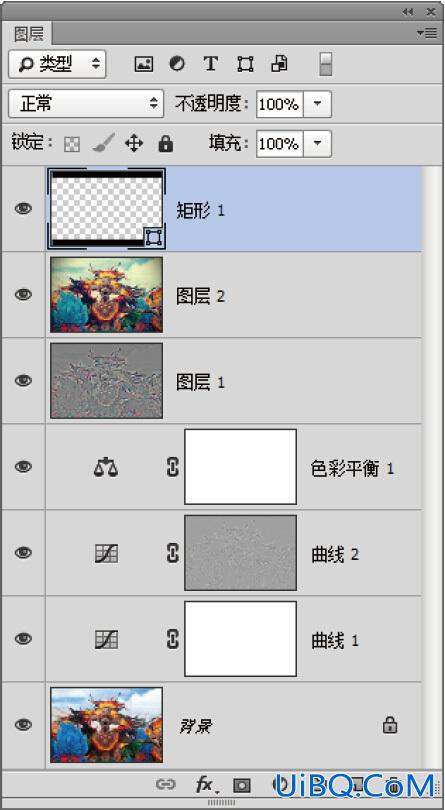
Task: Click the smart object filter icon
Action: (279, 64)
